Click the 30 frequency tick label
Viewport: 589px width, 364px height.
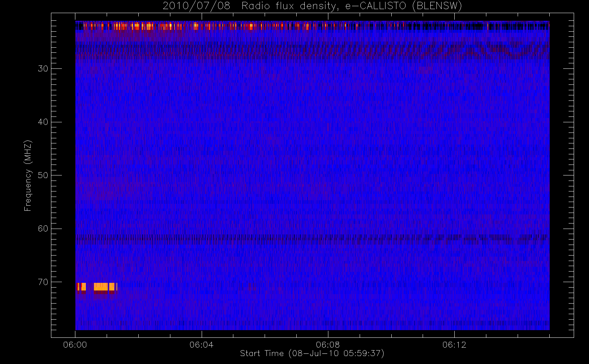43,68
